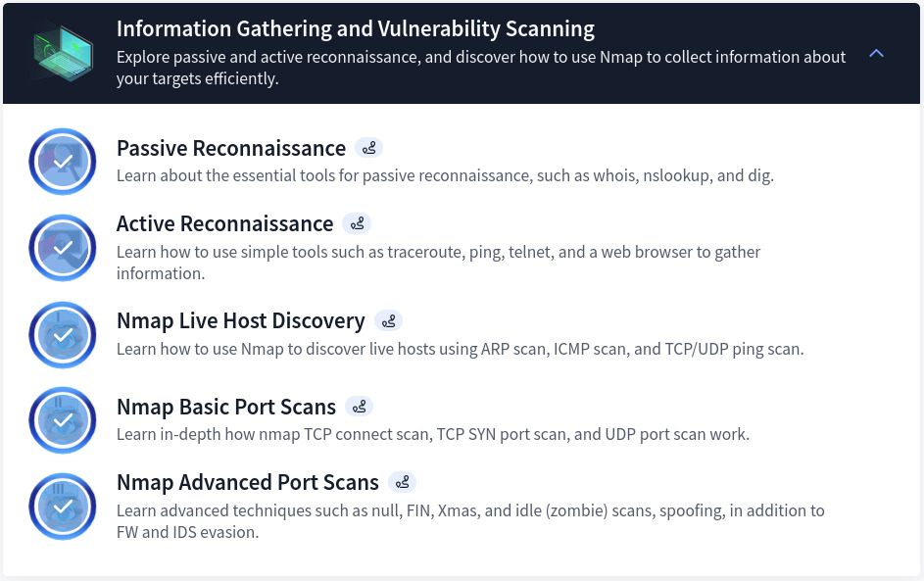Click walkthrough badge beside Active Reconnaissance
The image size is (924, 581).
[x=357, y=223]
